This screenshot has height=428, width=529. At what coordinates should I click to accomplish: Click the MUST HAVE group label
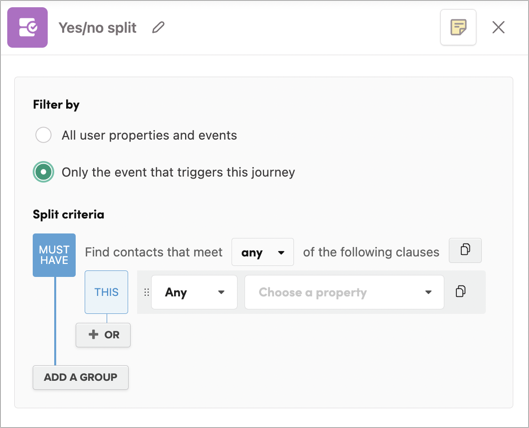click(x=54, y=255)
